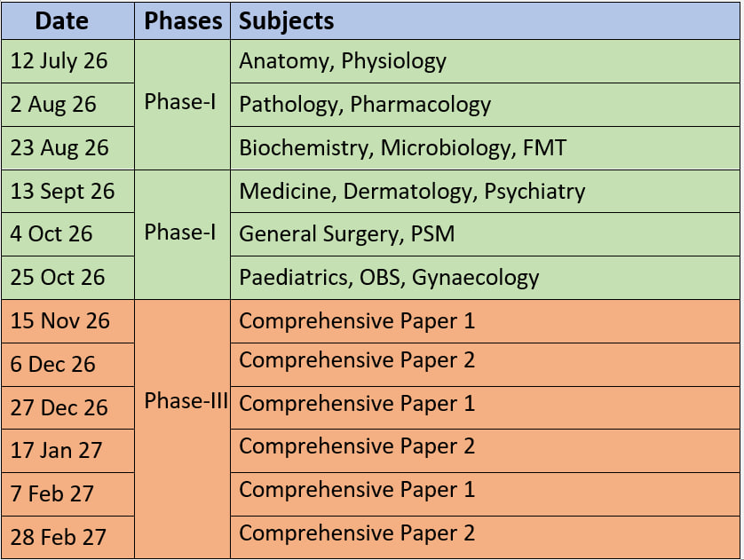Image resolution: width=744 pixels, height=560 pixels.
Task: Select the 17 Jan 27 date cell
Action: tap(67, 451)
